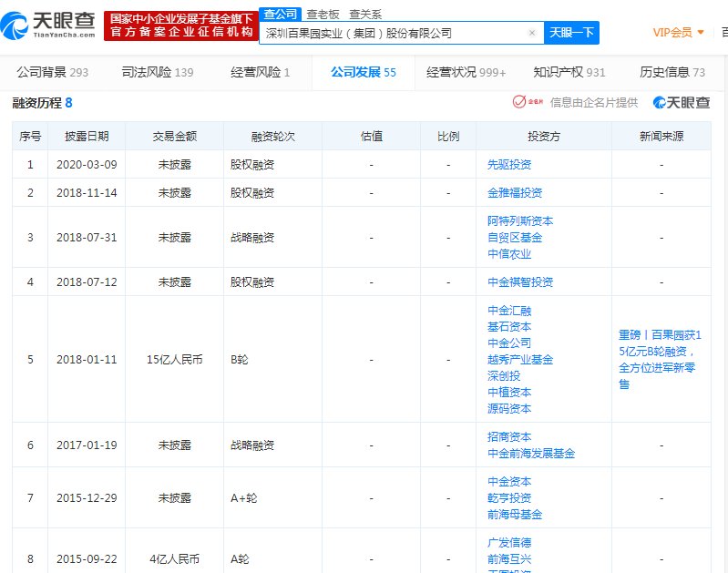728x573 pixels.
Task: Click the 比例 column header
Action: coord(448,136)
